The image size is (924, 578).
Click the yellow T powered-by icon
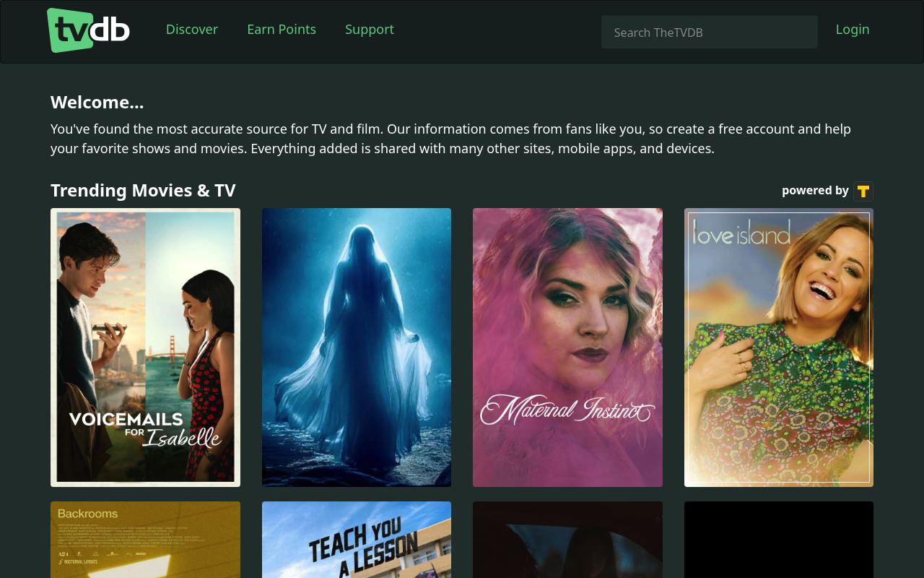(x=863, y=191)
